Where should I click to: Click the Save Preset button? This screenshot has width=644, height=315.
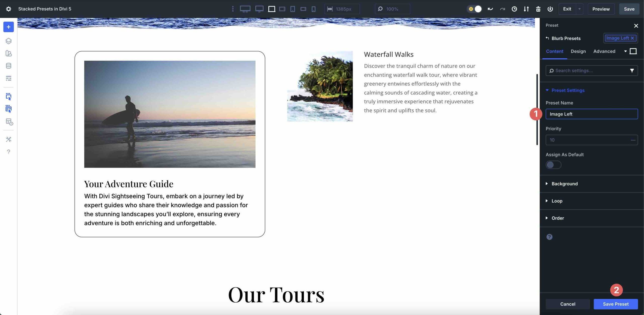click(616, 304)
